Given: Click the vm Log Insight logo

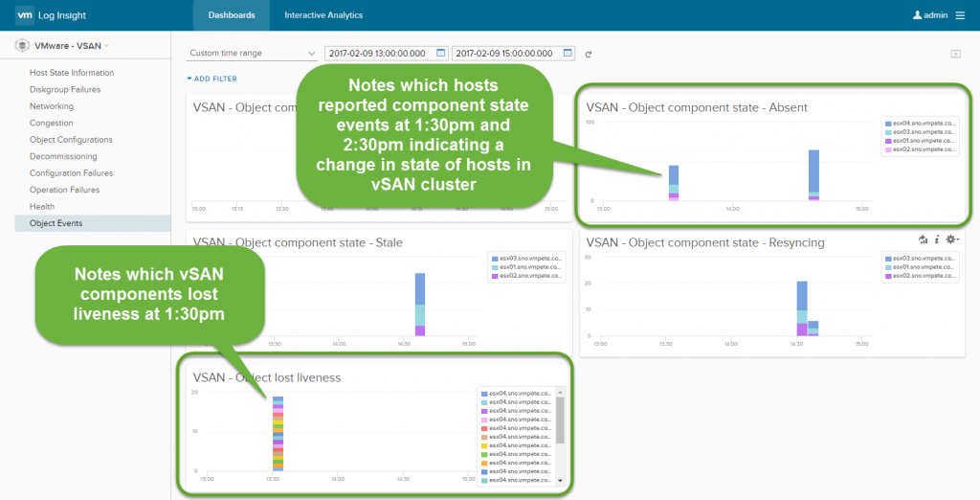Looking at the screenshot, I should pyautogui.click(x=51, y=15).
